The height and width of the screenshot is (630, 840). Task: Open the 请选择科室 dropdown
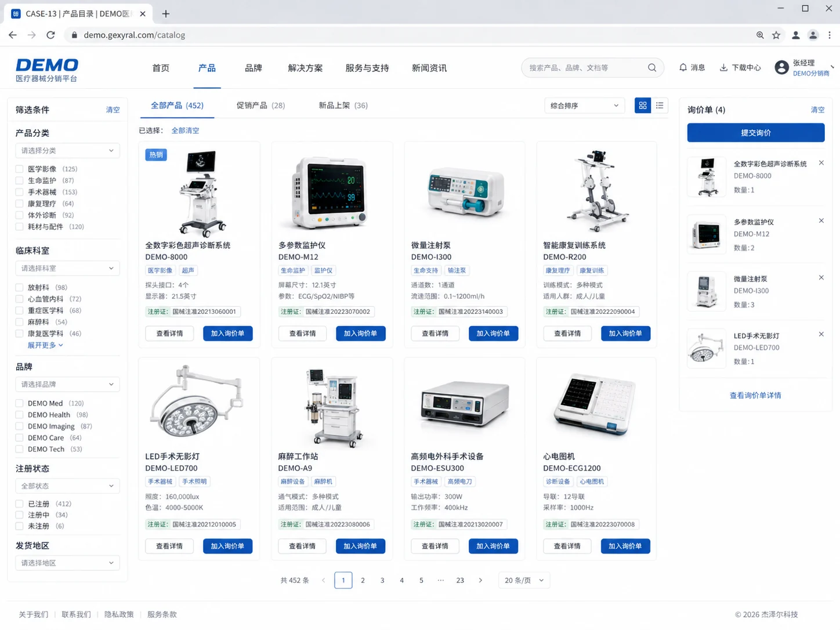67,269
